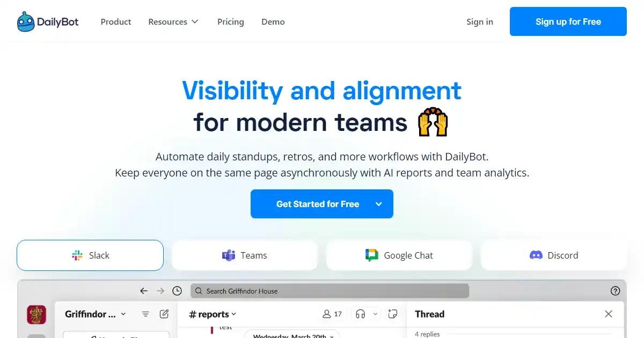
Task: Open the canvas icon in reports header
Action: click(x=393, y=314)
